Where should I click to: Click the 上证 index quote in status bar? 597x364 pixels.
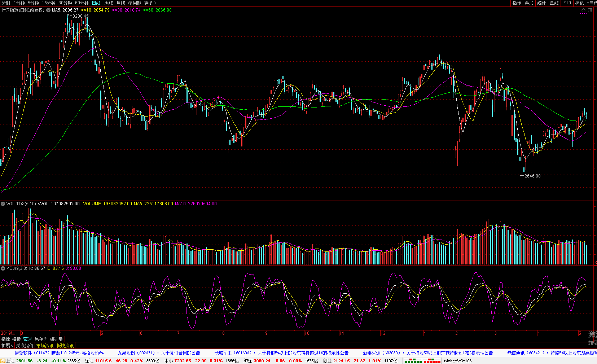[43, 361]
